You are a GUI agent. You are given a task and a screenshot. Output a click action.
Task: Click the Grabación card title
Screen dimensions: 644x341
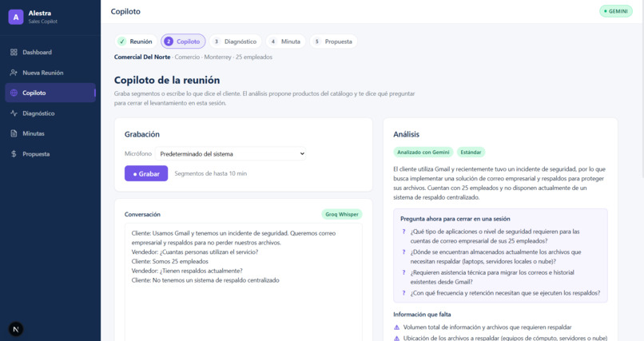coord(142,134)
